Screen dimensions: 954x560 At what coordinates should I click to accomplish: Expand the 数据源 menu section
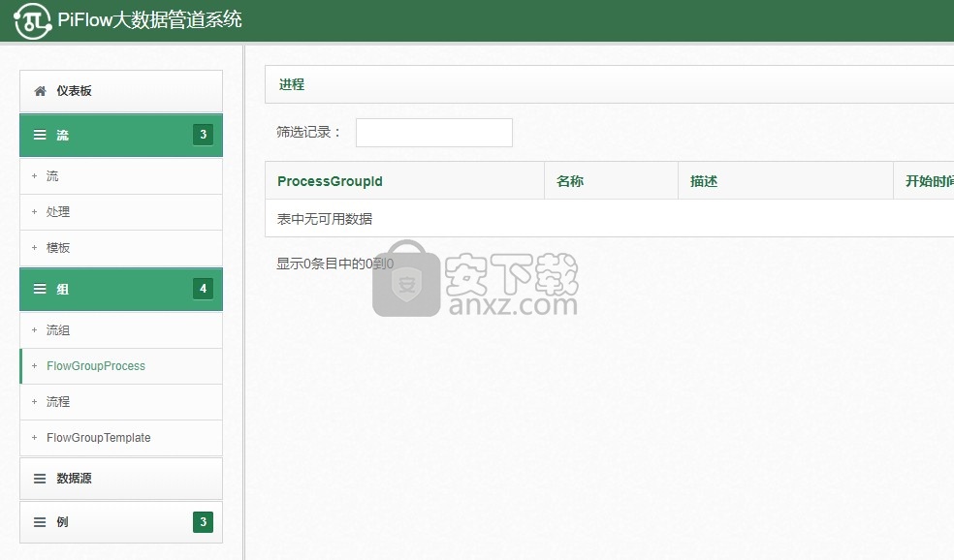click(121, 479)
